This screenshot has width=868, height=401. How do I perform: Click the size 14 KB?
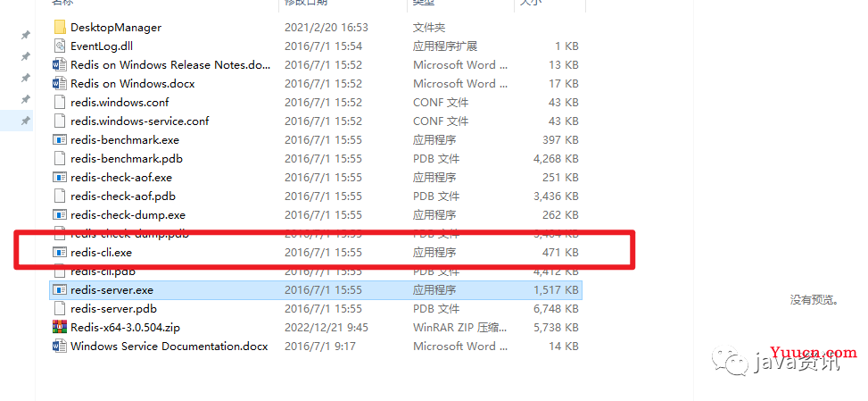(564, 347)
